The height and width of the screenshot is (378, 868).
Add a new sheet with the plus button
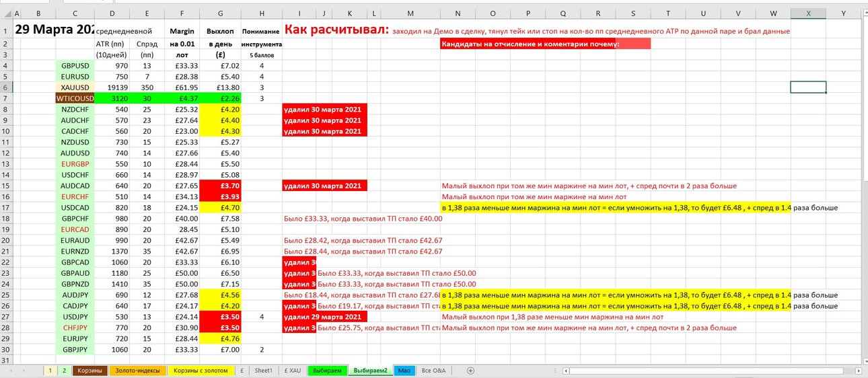[x=470, y=371]
